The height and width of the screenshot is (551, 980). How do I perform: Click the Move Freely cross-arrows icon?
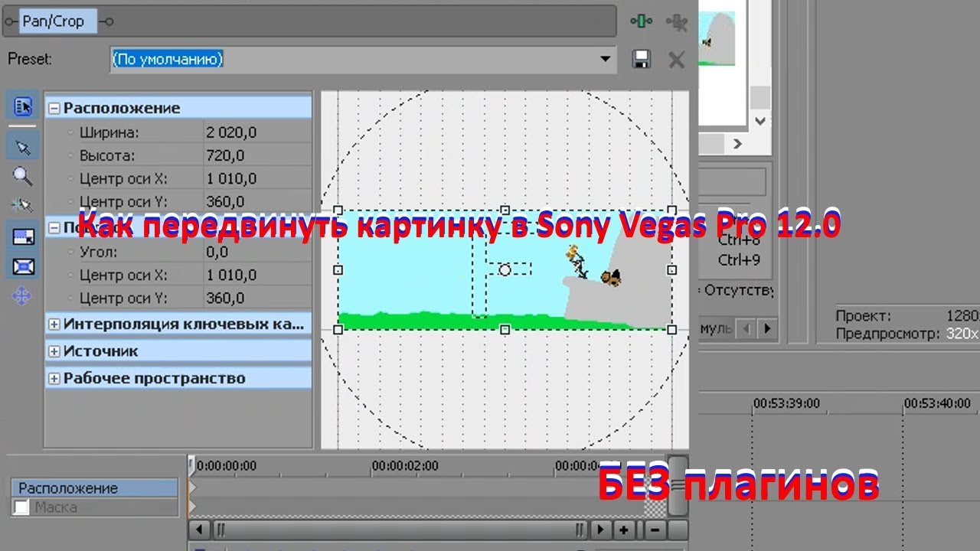[x=23, y=295]
